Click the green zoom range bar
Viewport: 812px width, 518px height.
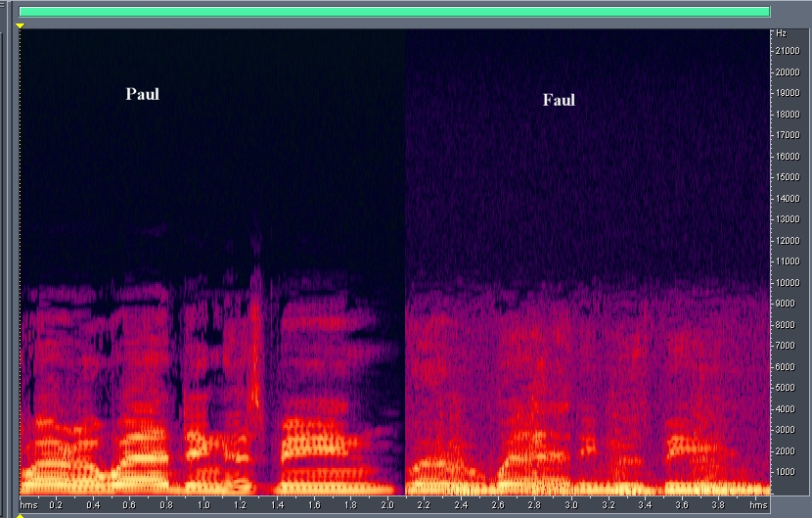tap(394, 12)
